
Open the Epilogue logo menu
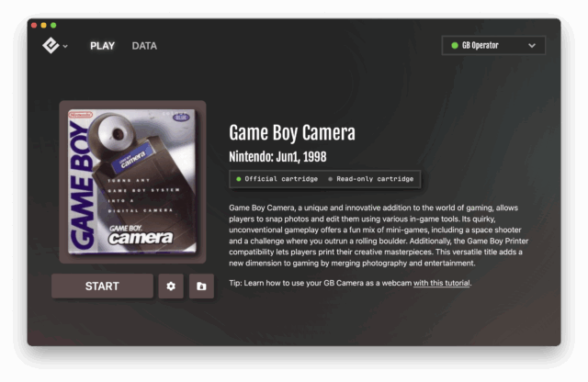pyautogui.click(x=51, y=46)
